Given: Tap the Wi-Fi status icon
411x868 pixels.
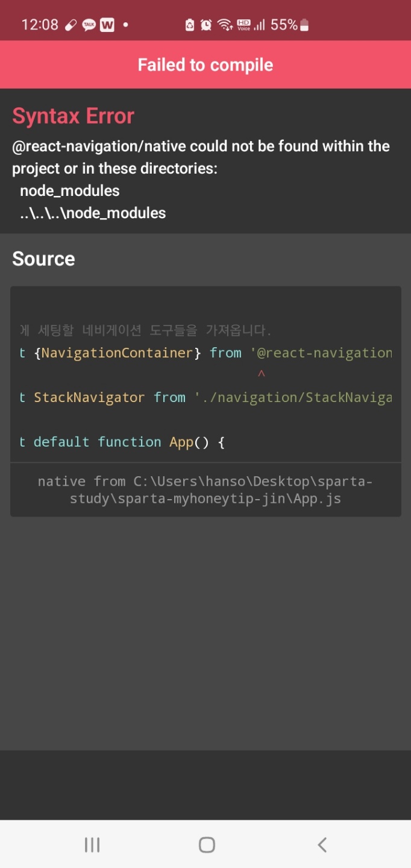Looking at the screenshot, I should point(225,25).
